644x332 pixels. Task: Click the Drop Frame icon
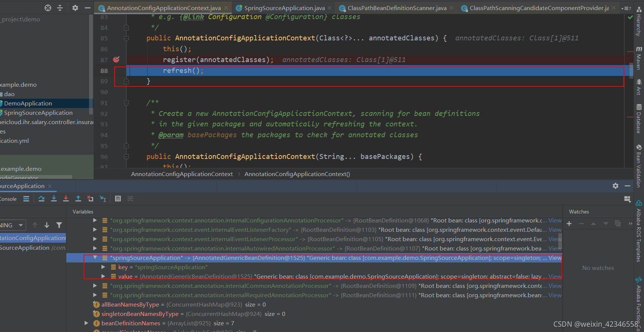pyautogui.click(x=90, y=199)
